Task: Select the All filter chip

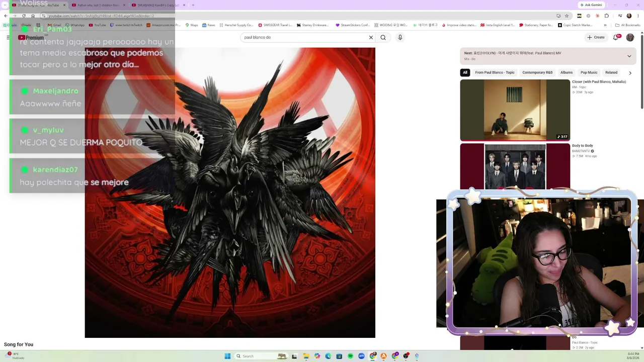Action: (465, 72)
